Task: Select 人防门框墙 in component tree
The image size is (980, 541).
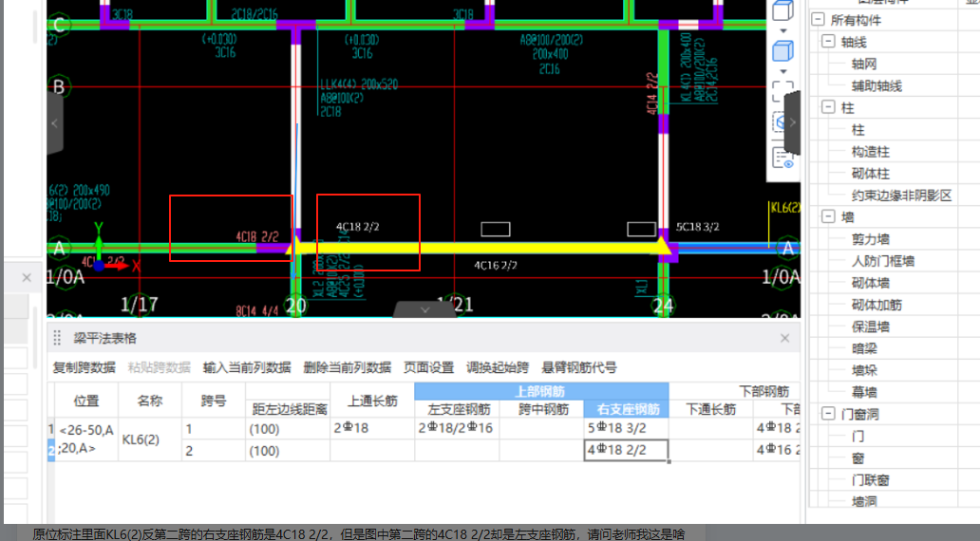Action: point(882,261)
